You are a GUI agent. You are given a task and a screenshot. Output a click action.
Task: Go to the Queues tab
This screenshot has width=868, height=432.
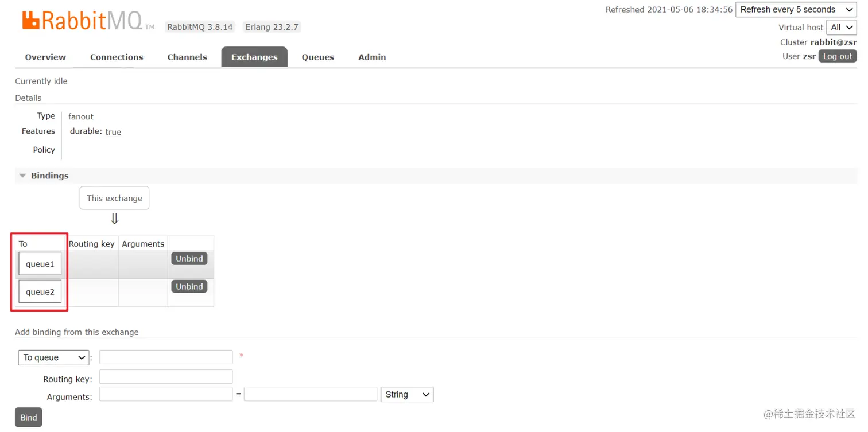pyautogui.click(x=318, y=57)
